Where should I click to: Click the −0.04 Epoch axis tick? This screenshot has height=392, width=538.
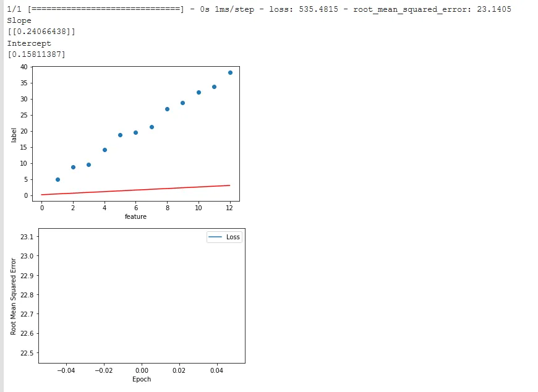(66, 370)
